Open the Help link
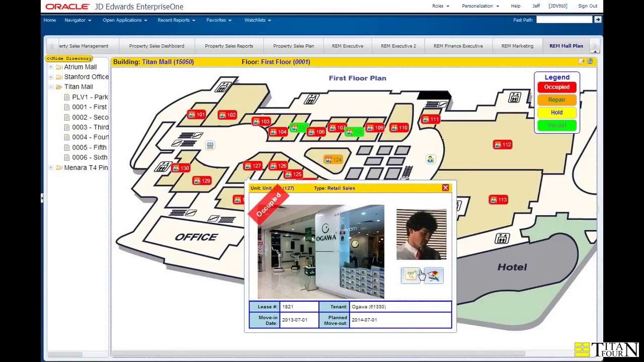644x362 pixels. (x=516, y=6)
